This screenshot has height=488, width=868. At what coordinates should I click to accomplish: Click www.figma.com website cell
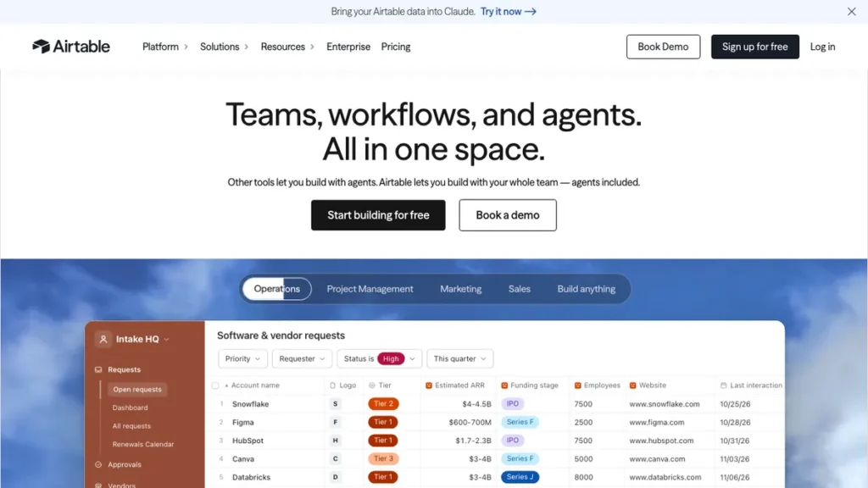(657, 423)
